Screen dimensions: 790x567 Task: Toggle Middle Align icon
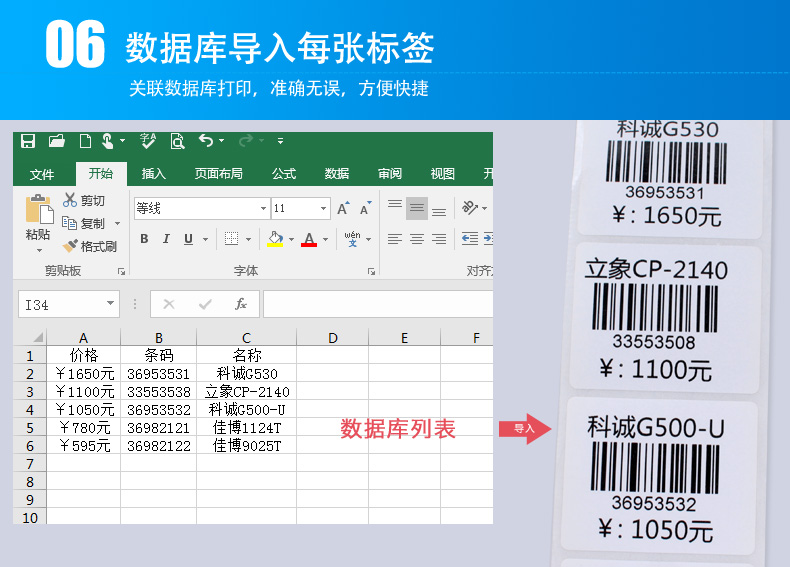pos(417,208)
